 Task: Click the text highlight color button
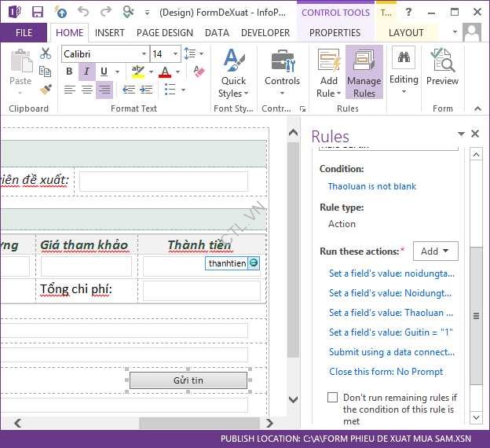coord(138,72)
